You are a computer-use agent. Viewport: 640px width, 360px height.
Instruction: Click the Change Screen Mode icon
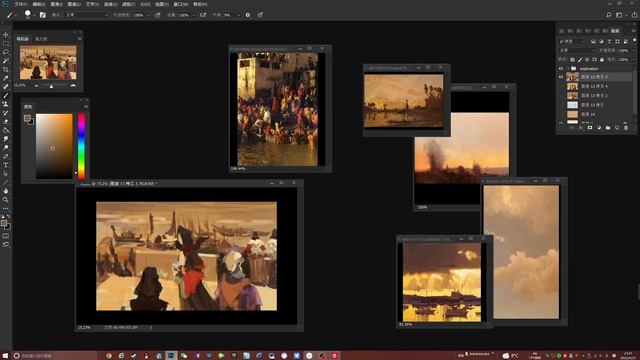(x=6, y=244)
